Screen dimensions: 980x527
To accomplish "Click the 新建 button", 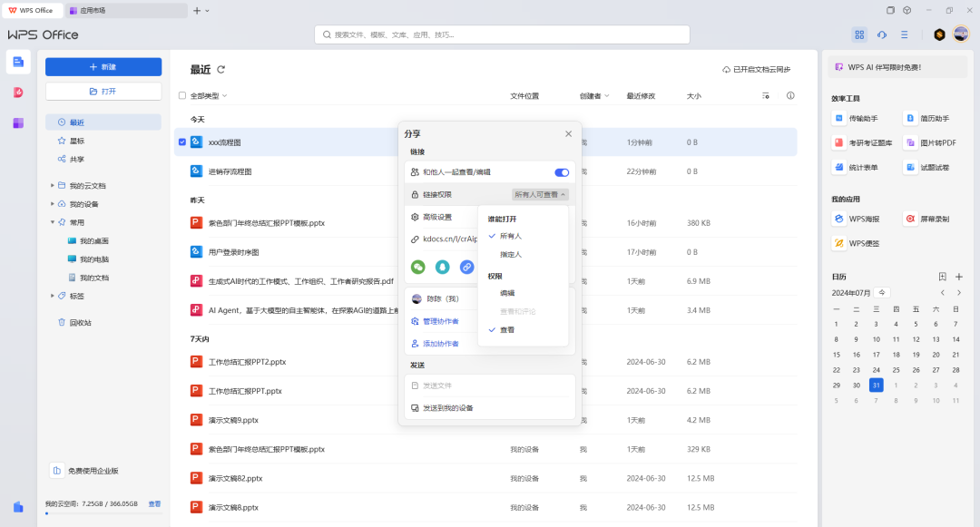I will point(103,67).
